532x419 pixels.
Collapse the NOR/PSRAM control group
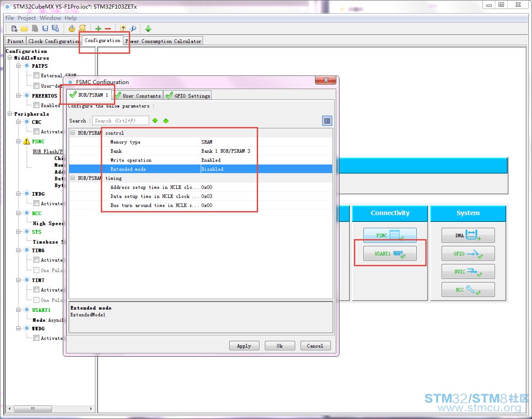pyautogui.click(x=73, y=133)
